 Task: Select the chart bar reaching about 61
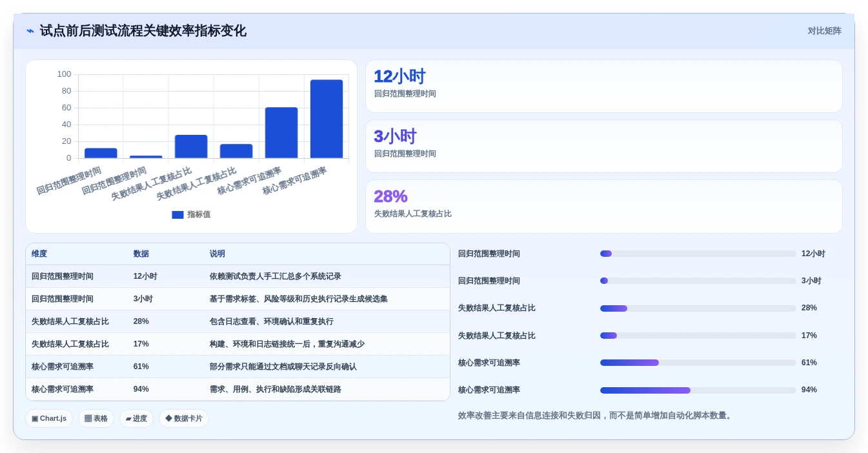tap(281, 133)
